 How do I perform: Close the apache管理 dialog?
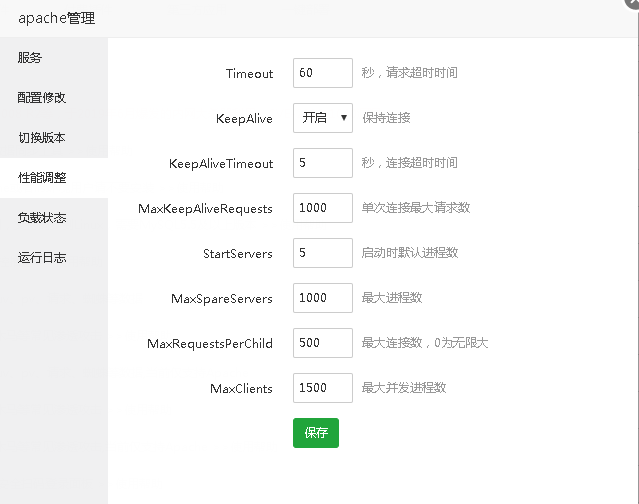click(632, 2)
